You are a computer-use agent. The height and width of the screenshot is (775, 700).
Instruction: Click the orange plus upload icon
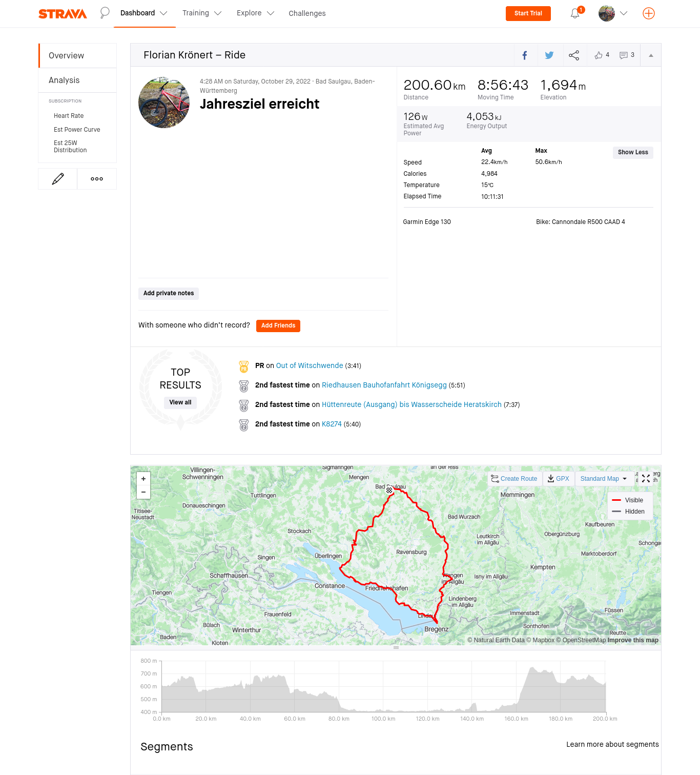click(x=648, y=13)
